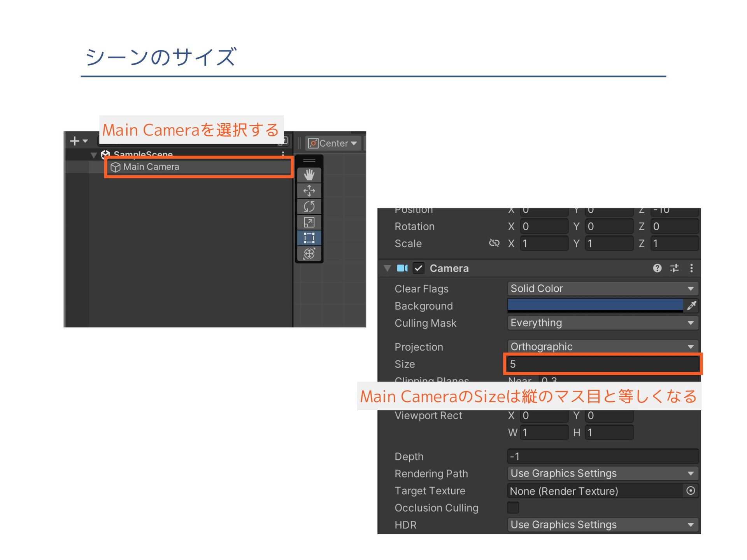Collapse the Camera component foldout

[x=387, y=268]
